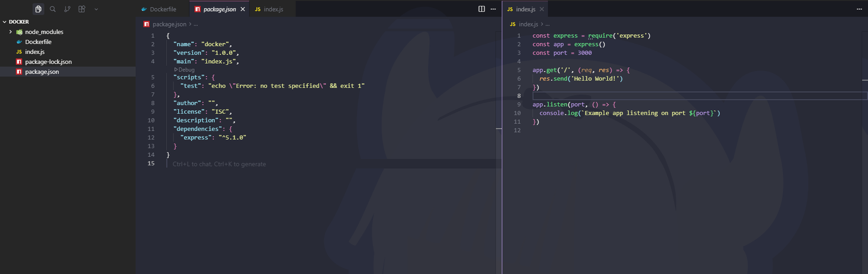
Task: Open the Extensions view icon
Action: (x=82, y=9)
